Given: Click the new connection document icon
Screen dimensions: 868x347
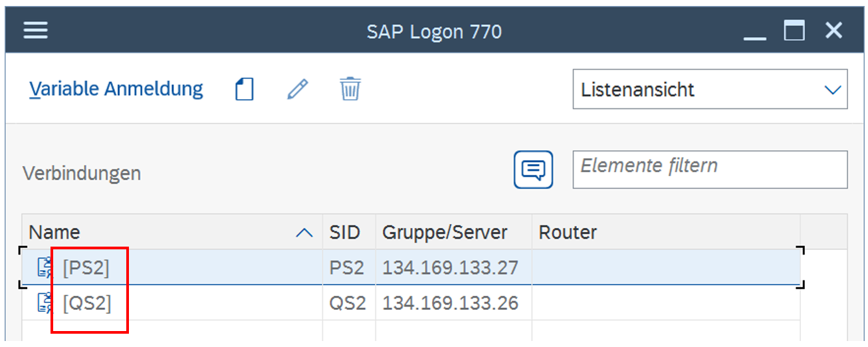Looking at the screenshot, I should [x=245, y=88].
